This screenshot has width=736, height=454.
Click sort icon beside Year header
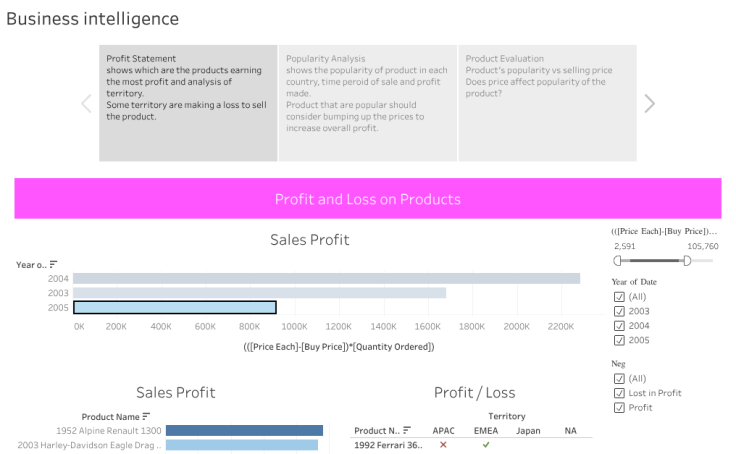tap(54, 265)
